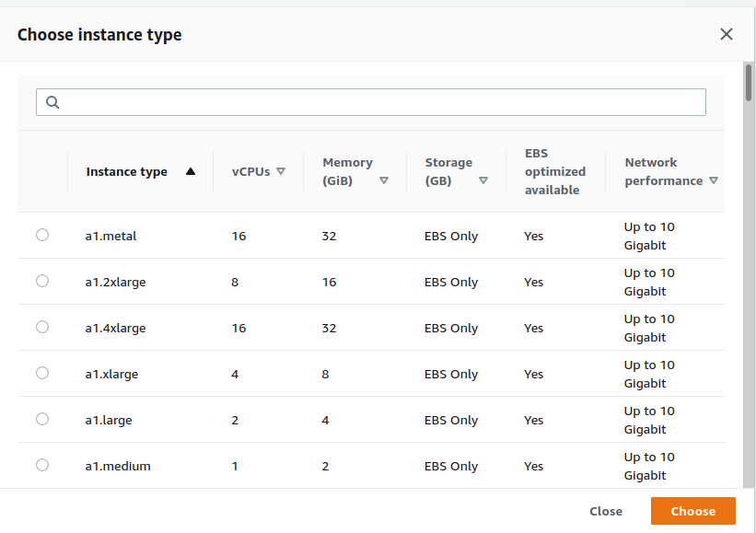Dismiss the dialog with the X icon
756x533 pixels.
pos(727,34)
